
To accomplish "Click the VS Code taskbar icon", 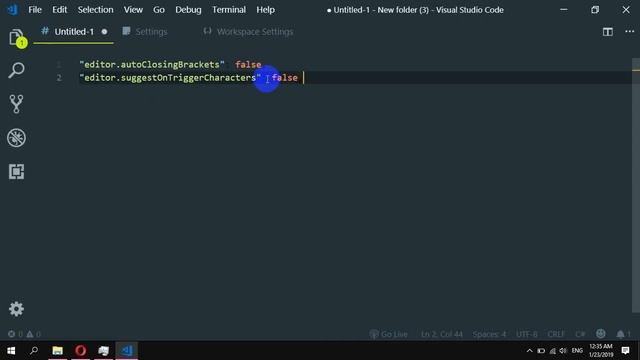I will [127, 351].
